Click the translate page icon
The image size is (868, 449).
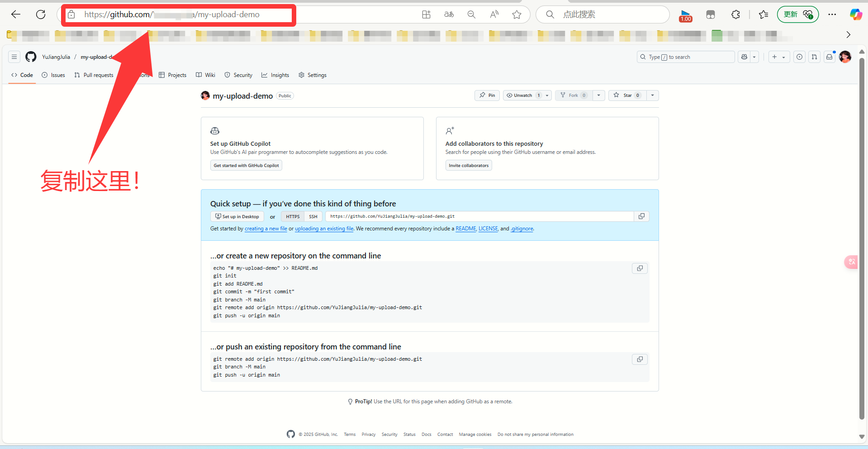click(449, 14)
